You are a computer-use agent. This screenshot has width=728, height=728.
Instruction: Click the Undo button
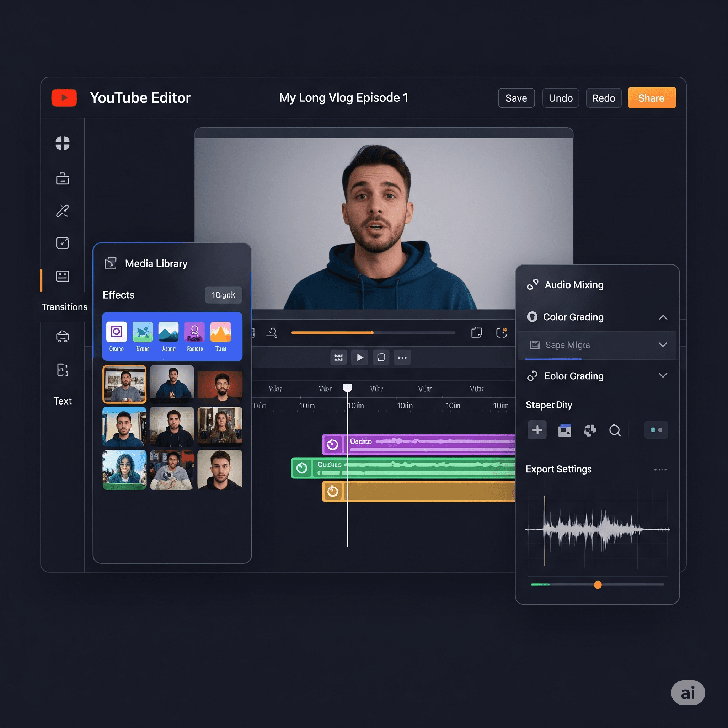[560, 98]
